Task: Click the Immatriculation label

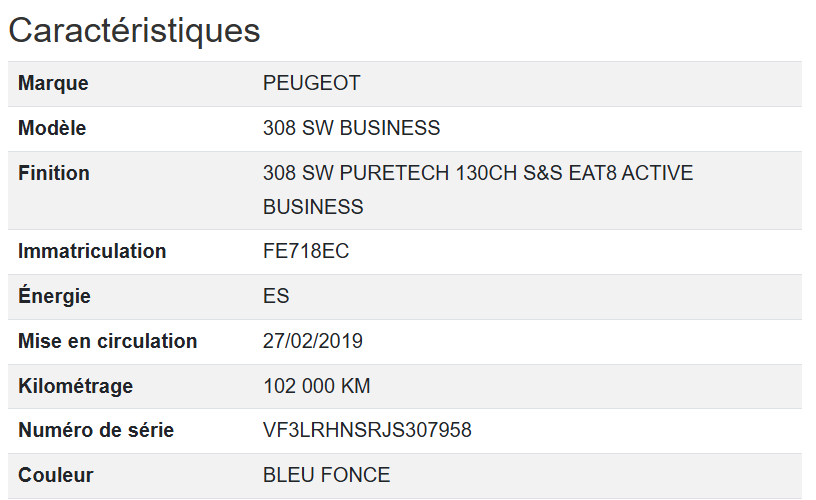Action: pos(92,251)
